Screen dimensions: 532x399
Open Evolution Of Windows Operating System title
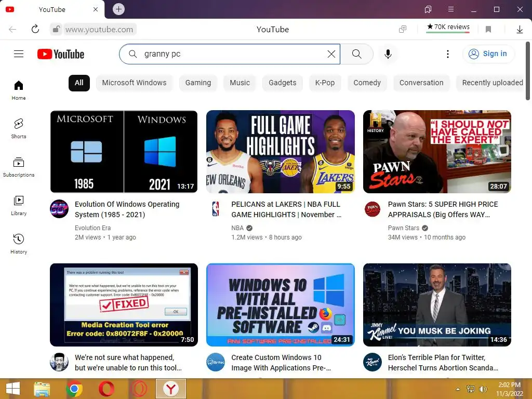tap(127, 209)
